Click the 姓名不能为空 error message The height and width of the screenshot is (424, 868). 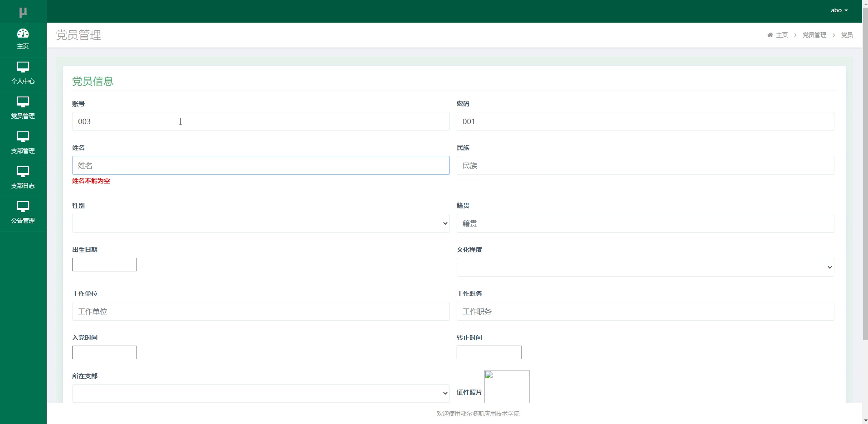pyautogui.click(x=91, y=181)
